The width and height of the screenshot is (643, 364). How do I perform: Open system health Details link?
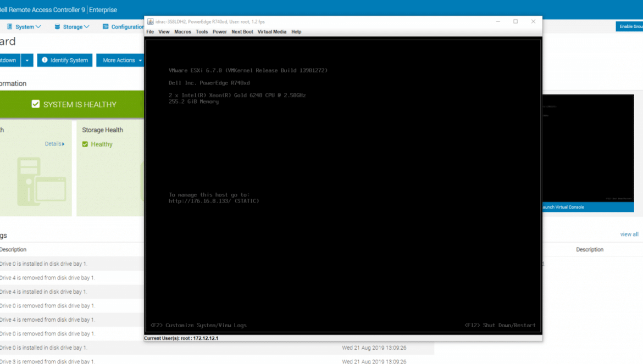(54, 144)
